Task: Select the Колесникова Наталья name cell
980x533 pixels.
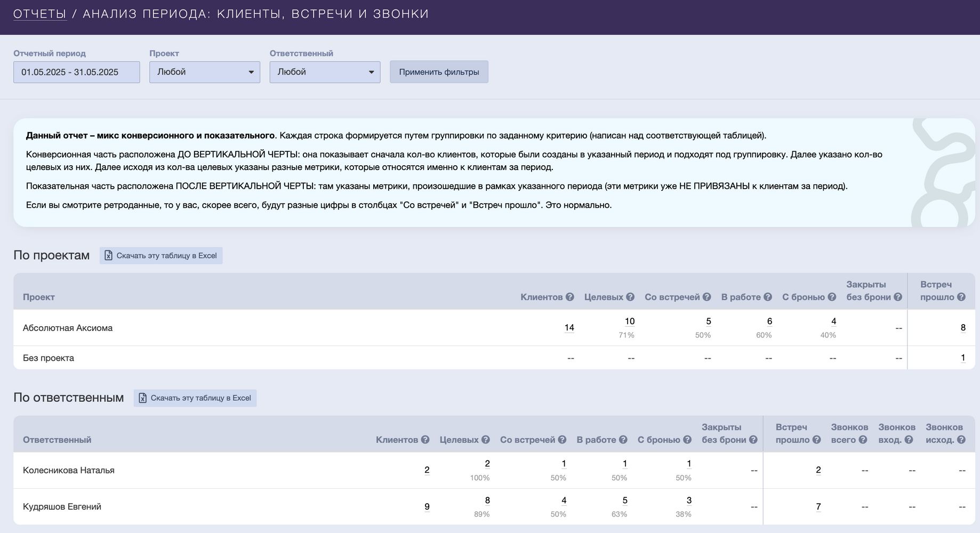Action: [x=69, y=470]
